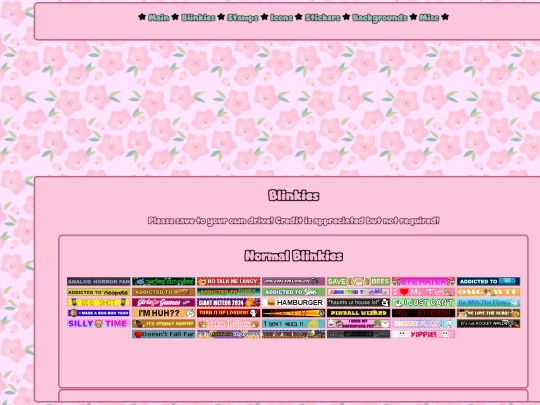
Task: Click the GirlsGoGames blinkie
Action: coord(164,302)
